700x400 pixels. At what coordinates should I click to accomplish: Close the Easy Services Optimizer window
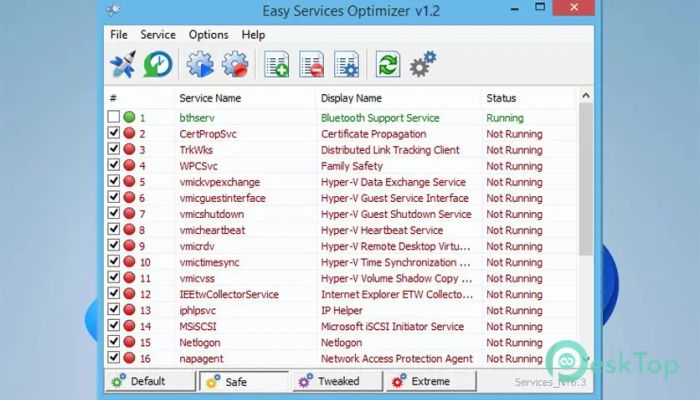(574, 7)
